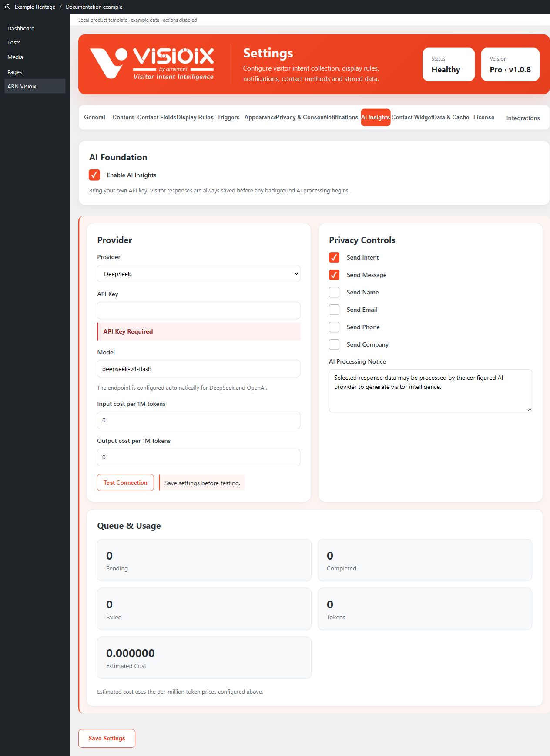Screen dimensions: 550x756
Task: Click the Queue & Usage heading
Action: point(129,526)
